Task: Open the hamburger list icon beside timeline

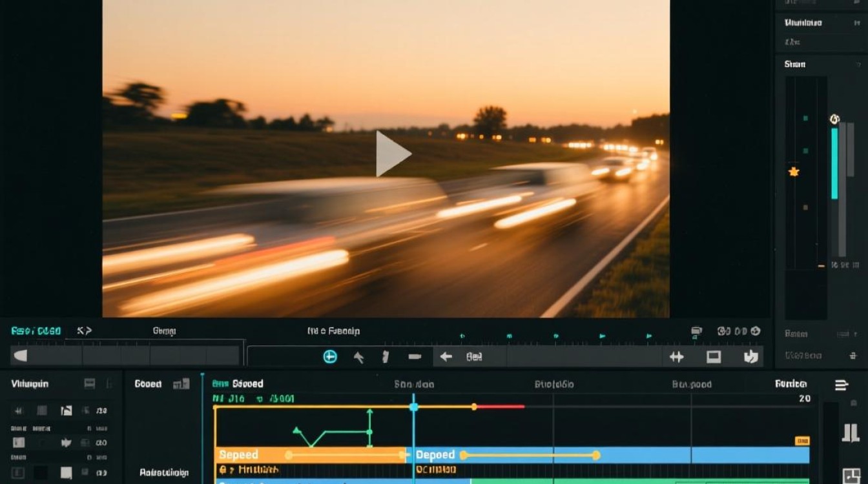Action: [x=842, y=385]
